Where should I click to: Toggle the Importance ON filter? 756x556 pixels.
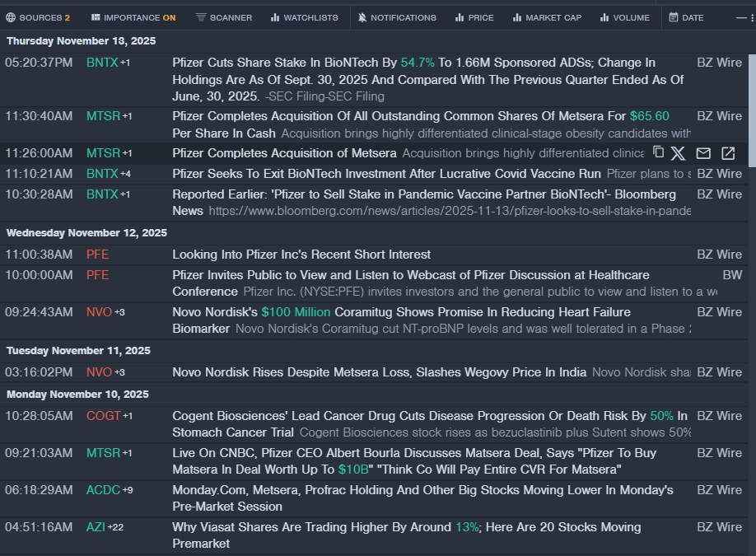(133, 17)
